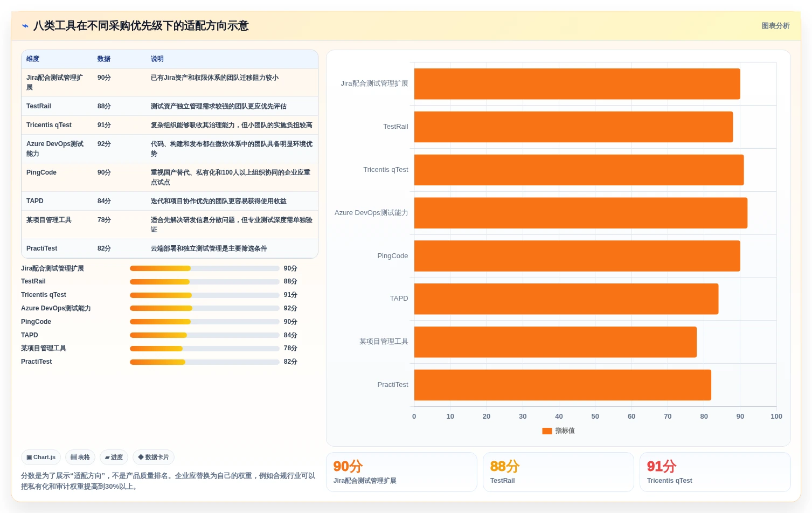Click the title 八类工具在不同采购优先级下的适配方向示意

[x=141, y=26]
